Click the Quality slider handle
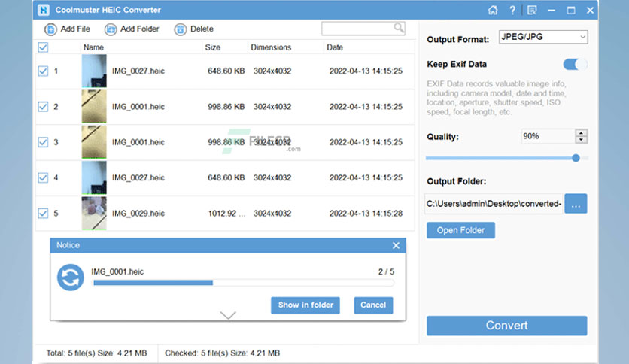Image resolution: width=629 pixels, height=364 pixels. (x=576, y=158)
